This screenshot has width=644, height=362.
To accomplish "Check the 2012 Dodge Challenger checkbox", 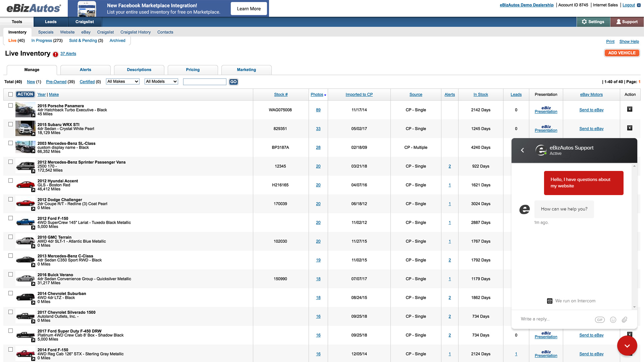I will pos(10,199).
